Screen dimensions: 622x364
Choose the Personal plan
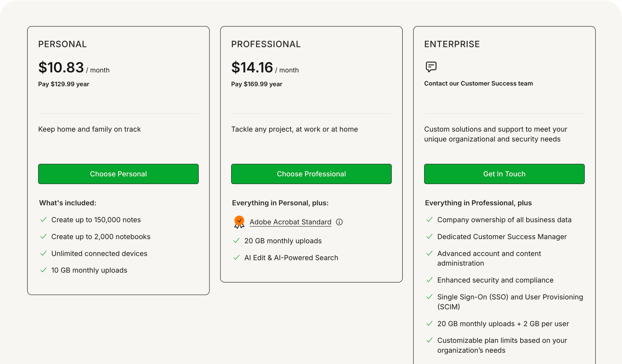point(118,174)
